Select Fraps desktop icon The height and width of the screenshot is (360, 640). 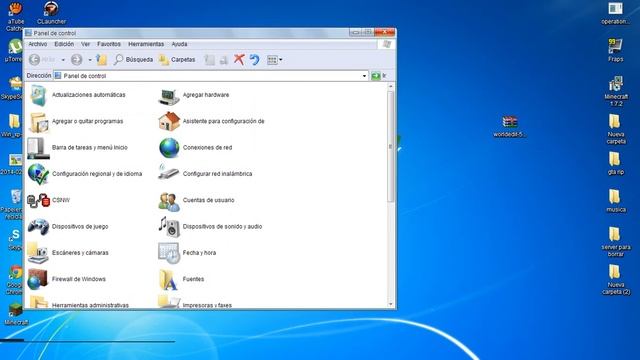(616, 50)
